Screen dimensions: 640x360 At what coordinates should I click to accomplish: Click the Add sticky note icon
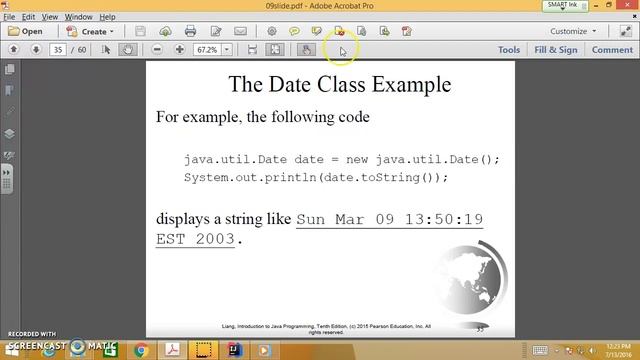point(294,31)
